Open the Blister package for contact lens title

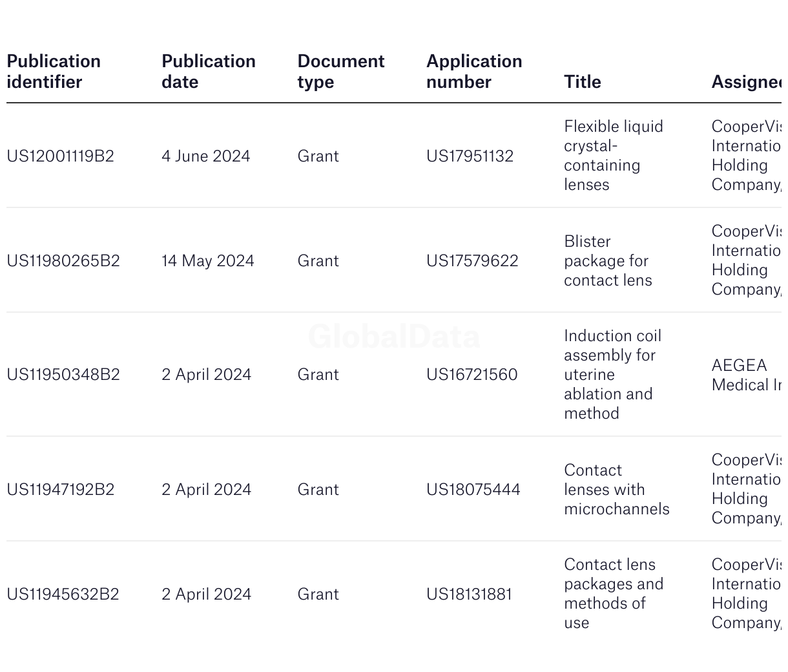point(608,261)
